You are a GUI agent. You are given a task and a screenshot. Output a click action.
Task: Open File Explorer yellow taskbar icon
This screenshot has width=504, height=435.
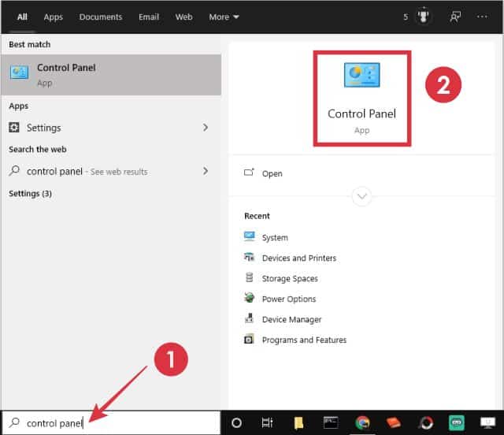pyautogui.click(x=298, y=422)
